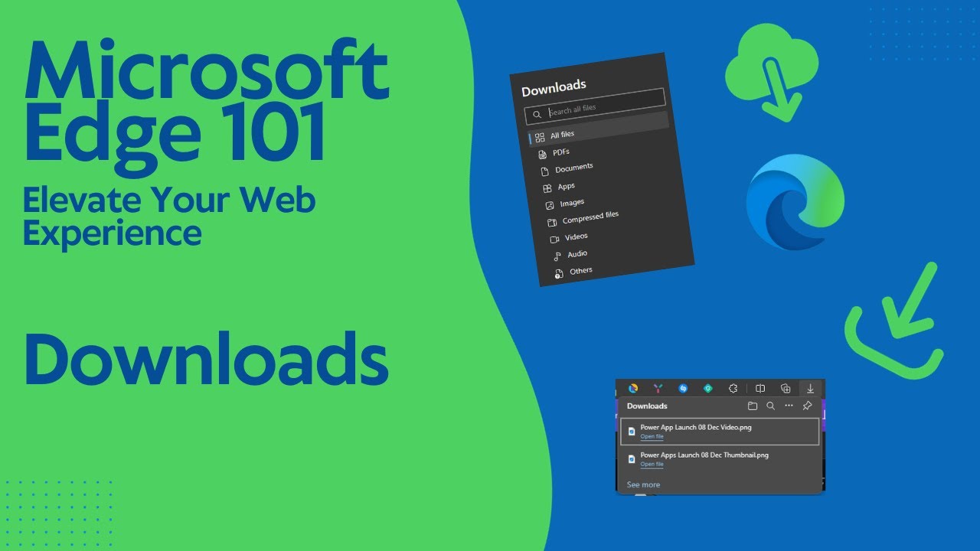Open the downloads folder icon
This screenshot has width=980, height=551.
click(753, 406)
